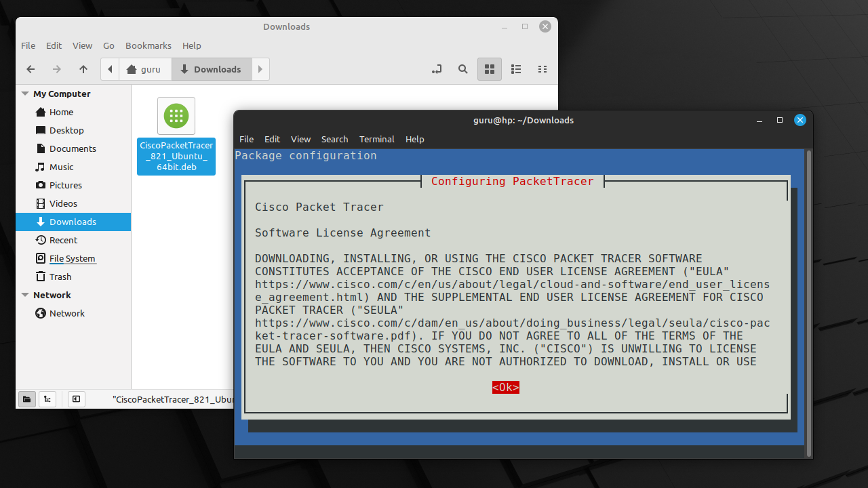
Task: Open File System in the sidebar
Action: [x=73, y=258]
